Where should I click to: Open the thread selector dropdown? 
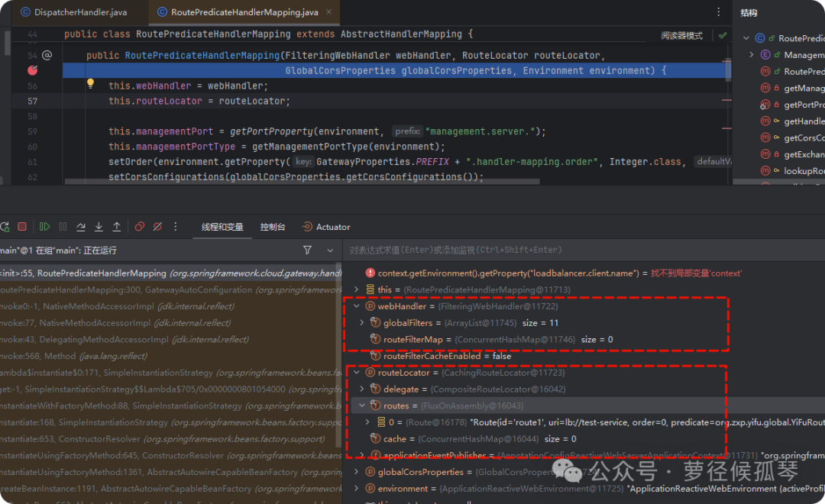pyautogui.click(x=330, y=250)
